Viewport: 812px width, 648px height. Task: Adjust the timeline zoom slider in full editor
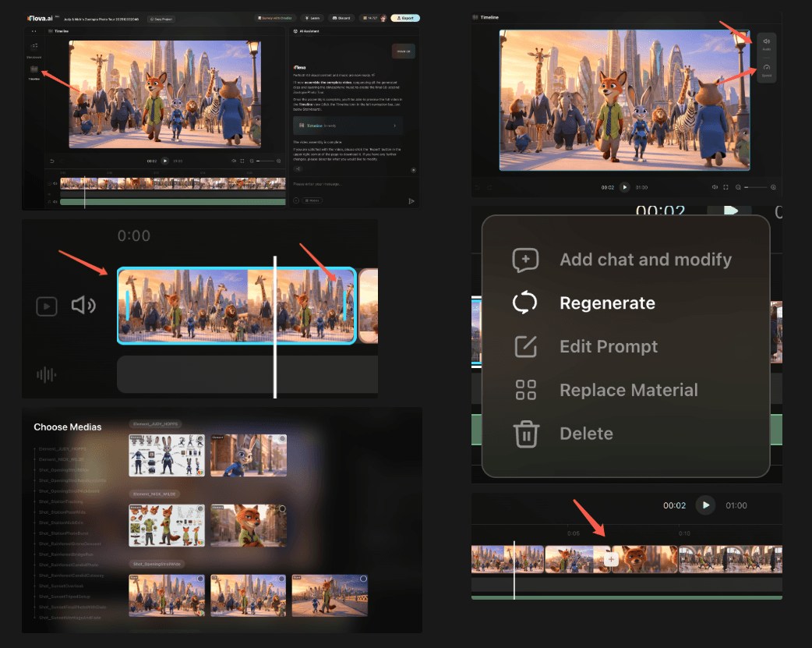click(265, 161)
